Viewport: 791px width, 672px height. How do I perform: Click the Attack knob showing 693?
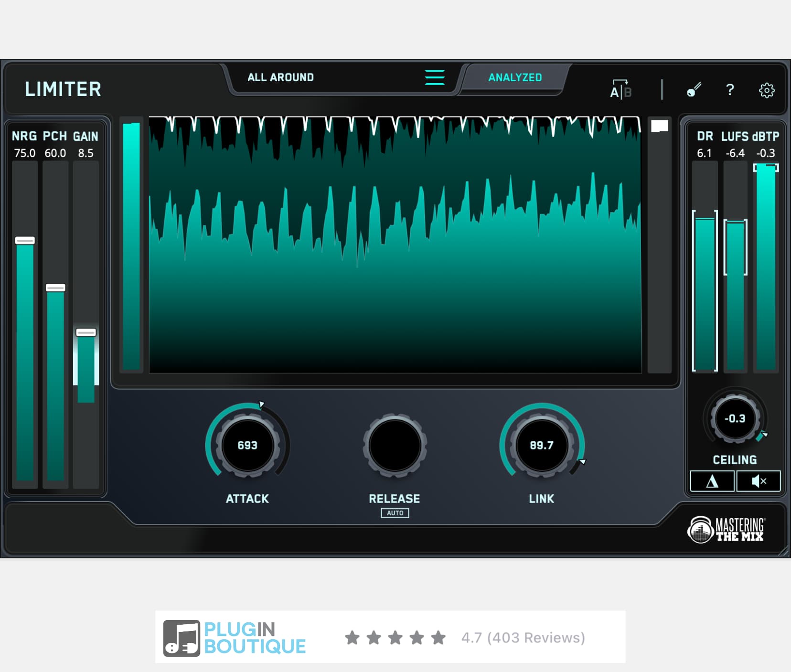247,445
